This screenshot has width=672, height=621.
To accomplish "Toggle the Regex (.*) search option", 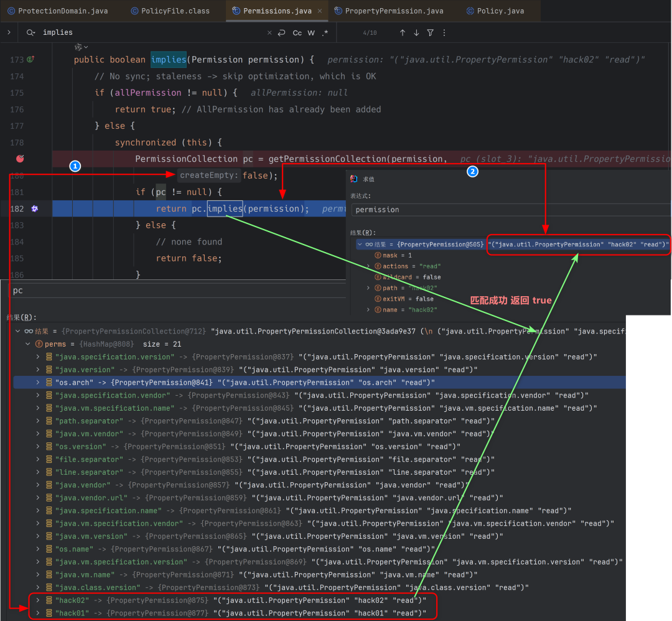I will [x=325, y=32].
